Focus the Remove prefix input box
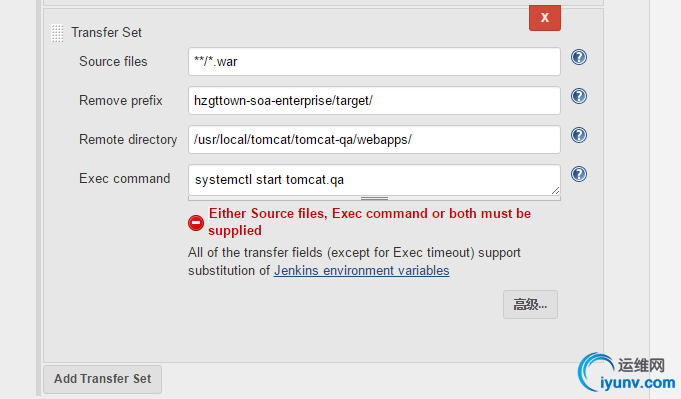Image resolution: width=681 pixels, height=399 pixels. [x=374, y=100]
